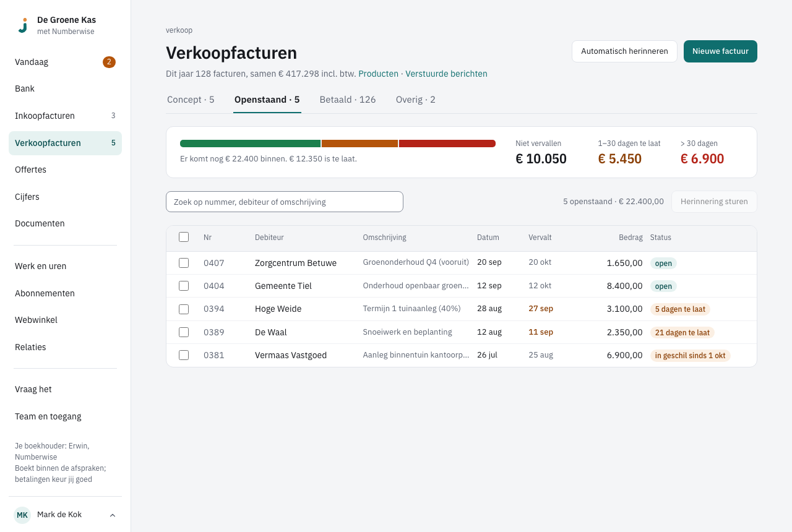This screenshot has width=792, height=532.
Task: Open Documenten in the sidebar
Action: point(65,223)
